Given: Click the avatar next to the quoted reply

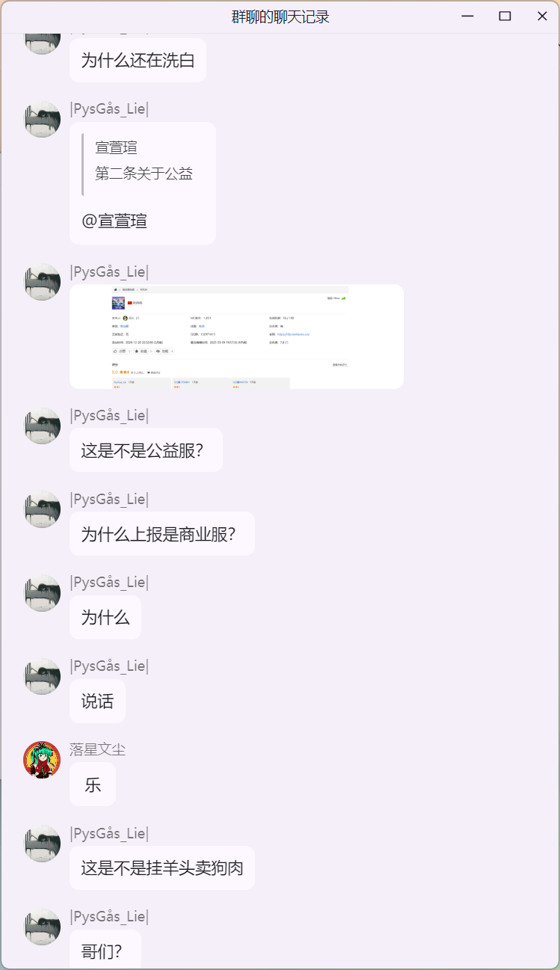Looking at the screenshot, I should click(42, 120).
